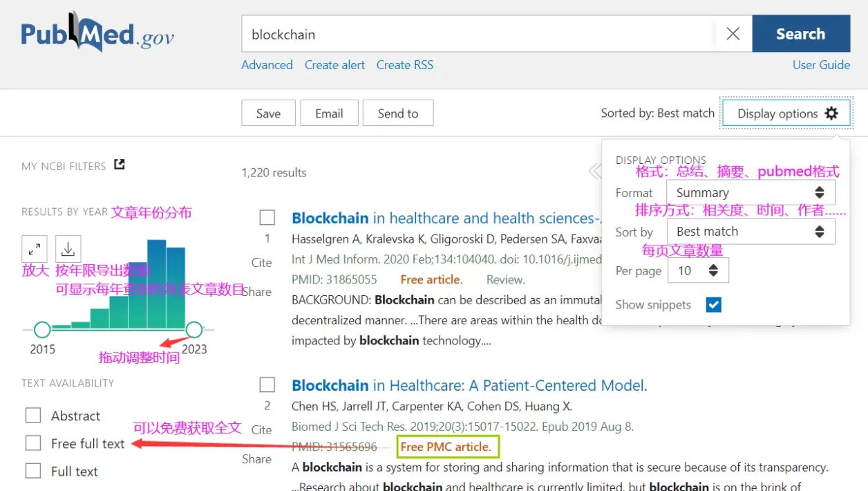
Task: Click the Email button
Action: (x=329, y=113)
